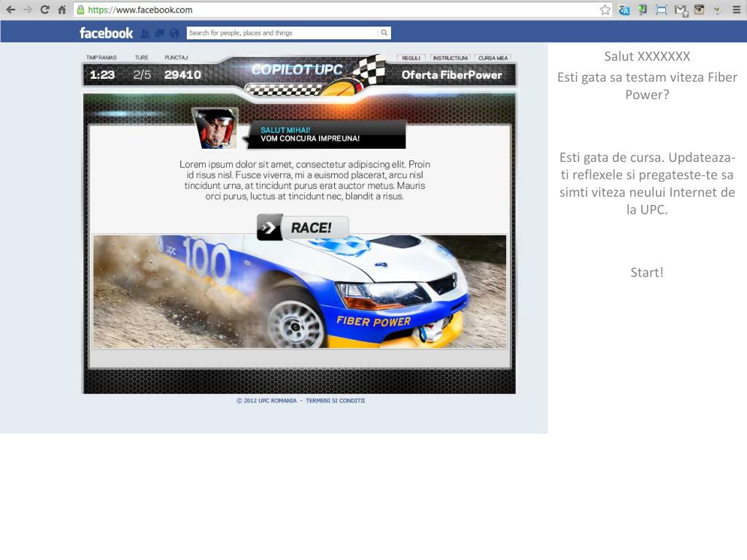Open the Chrome hamburger menu

tap(736, 9)
